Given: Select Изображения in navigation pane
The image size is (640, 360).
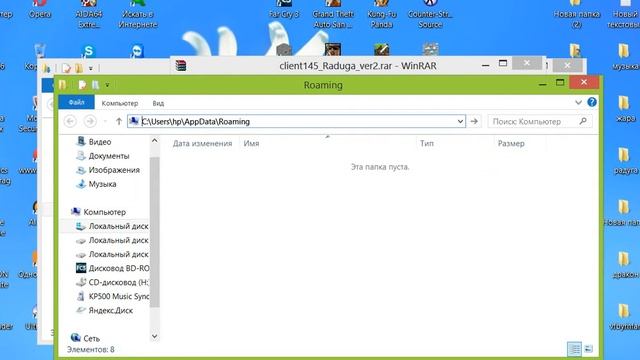Looking at the screenshot, I should pyautogui.click(x=108, y=170).
